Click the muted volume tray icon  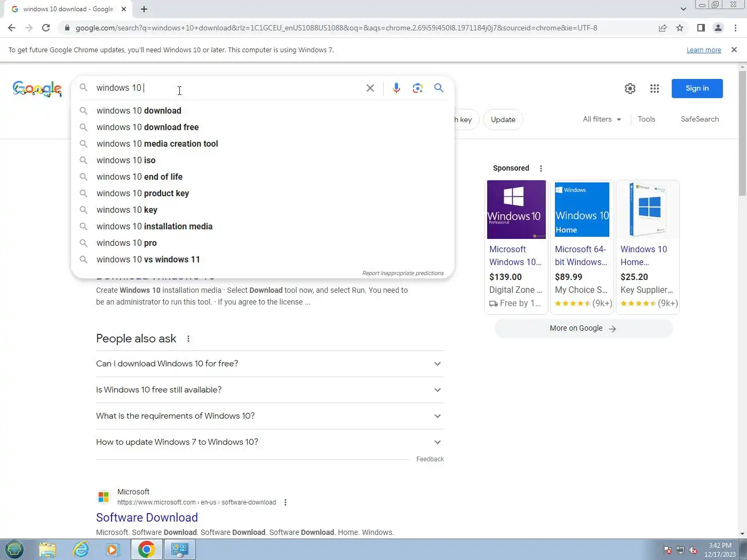pos(694,550)
